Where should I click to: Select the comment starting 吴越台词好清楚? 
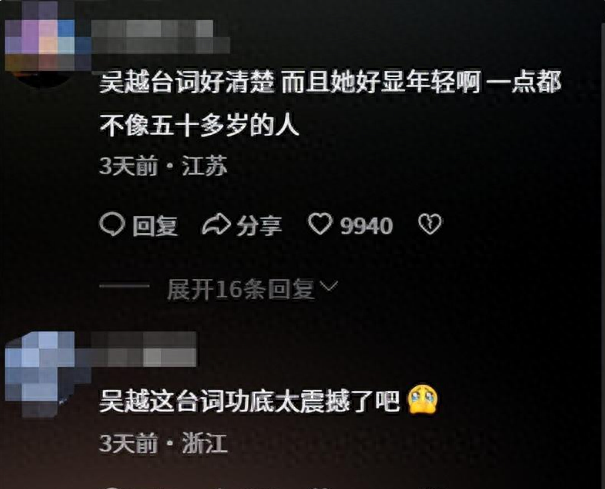coord(330,104)
